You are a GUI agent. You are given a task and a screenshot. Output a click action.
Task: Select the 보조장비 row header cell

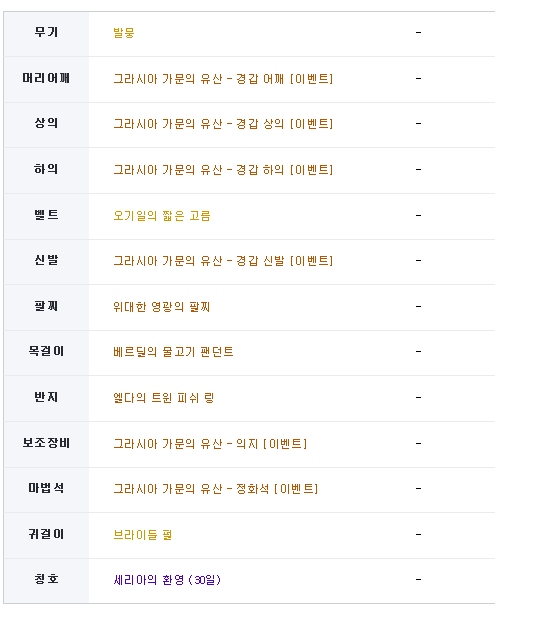click(x=47, y=444)
